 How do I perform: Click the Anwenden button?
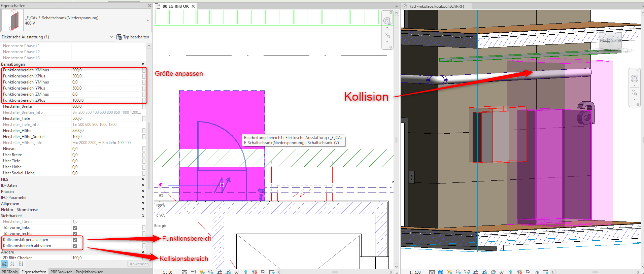(139, 264)
